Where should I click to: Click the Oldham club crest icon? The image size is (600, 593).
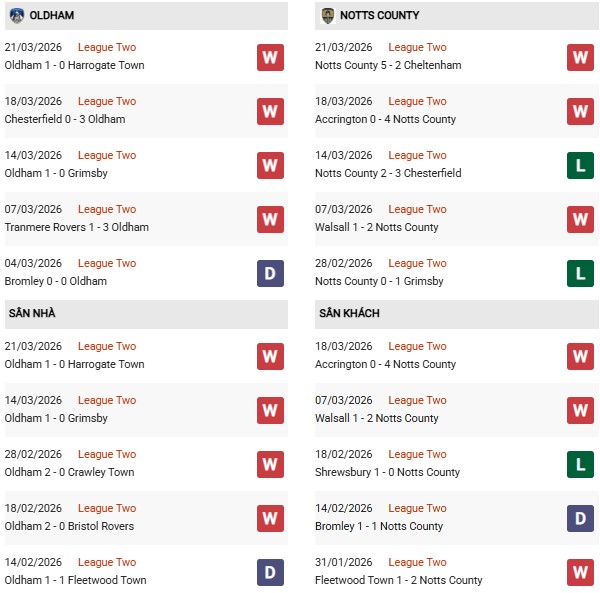pos(17,16)
